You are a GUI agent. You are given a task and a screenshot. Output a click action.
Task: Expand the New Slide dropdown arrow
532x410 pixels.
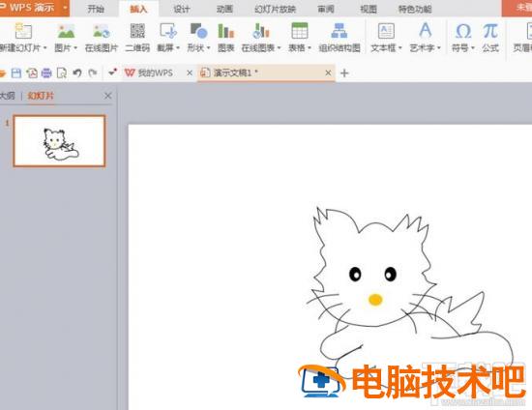click(44, 48)
